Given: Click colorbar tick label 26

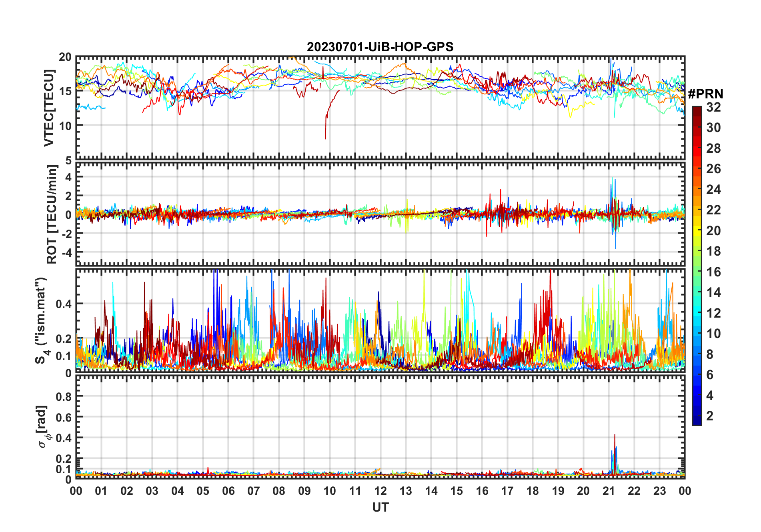Looking at the screenshot, I should 713,169.
